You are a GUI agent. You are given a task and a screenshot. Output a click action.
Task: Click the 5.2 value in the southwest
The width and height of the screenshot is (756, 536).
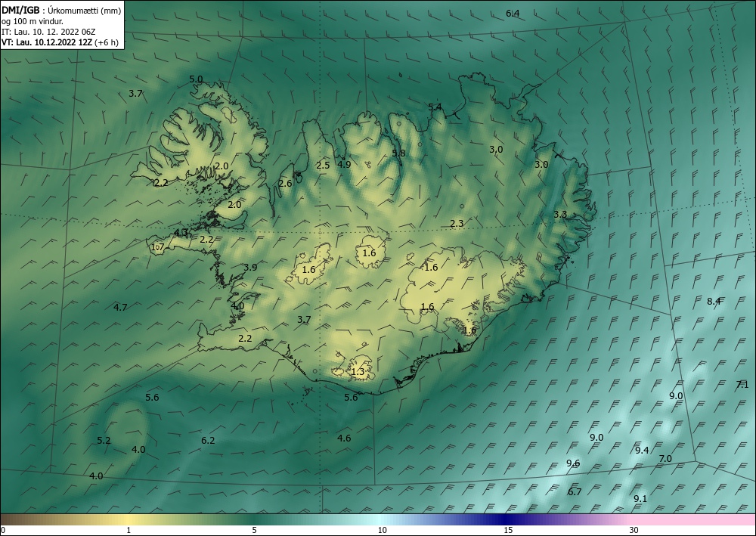coord(104,440)
